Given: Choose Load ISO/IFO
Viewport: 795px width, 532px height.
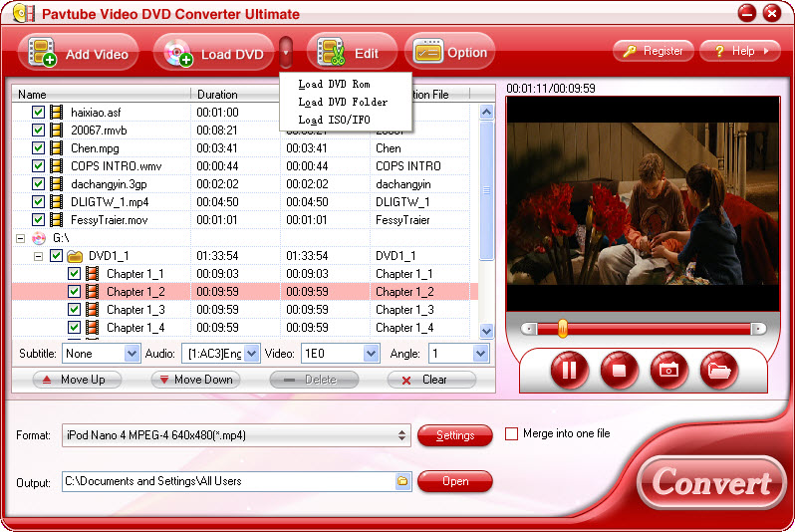Looking at the screenshot, I should click(x=334, y=120).
